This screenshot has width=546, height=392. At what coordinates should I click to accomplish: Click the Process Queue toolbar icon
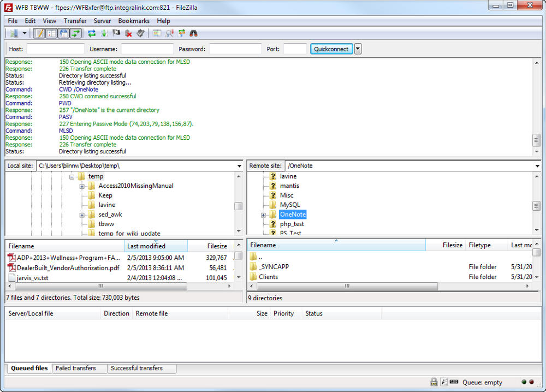pos(104,33)
